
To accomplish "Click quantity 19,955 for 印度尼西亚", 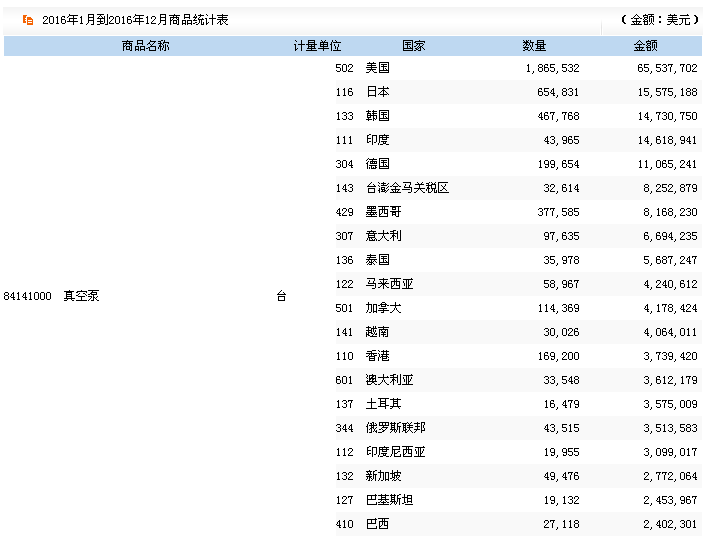I will pyautogui.click(x=561, y=452).
